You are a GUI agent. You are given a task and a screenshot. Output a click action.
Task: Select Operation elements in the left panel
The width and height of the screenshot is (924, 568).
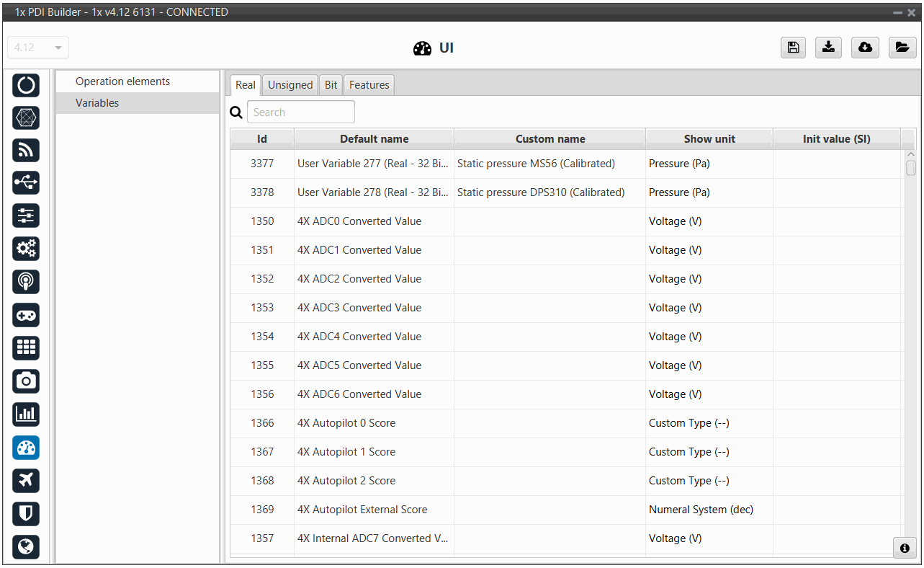(122, 81)
